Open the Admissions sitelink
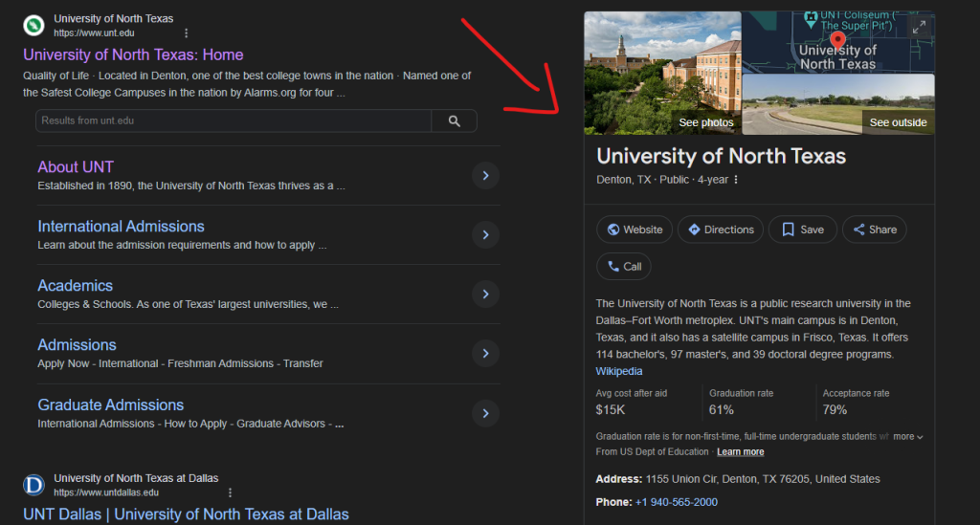This screenshot has height=525, width=980. click(x=77, y=344)
